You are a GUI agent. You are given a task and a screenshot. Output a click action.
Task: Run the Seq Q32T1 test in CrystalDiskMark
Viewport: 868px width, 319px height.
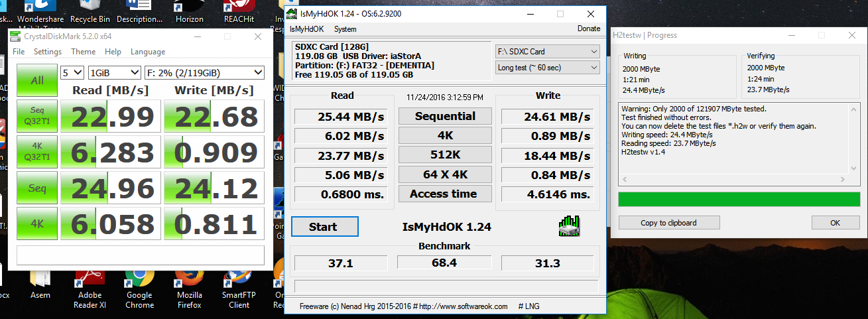click(36, 116)
